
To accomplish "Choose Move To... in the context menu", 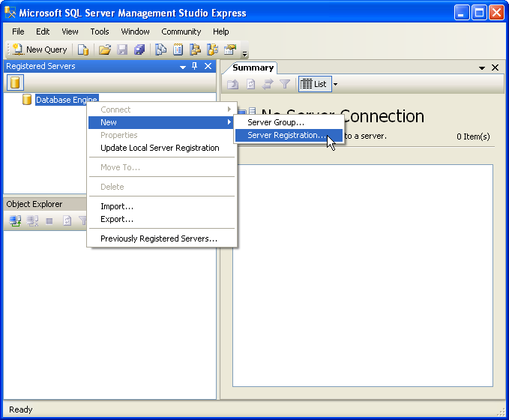I will pos(161,167).
